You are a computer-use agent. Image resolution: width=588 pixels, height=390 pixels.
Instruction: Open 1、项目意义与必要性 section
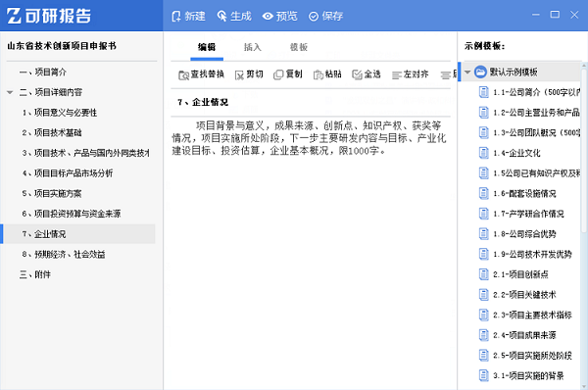[x=60, y=113]
